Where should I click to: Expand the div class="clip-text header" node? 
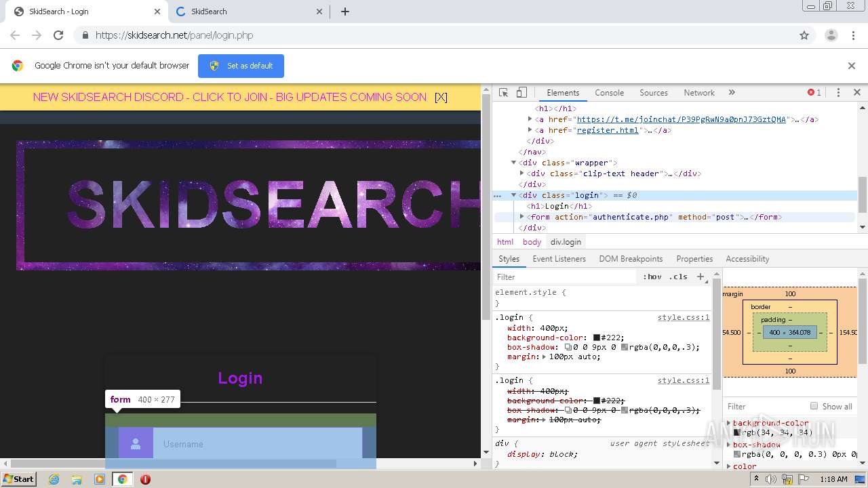(x=521, y=174)
